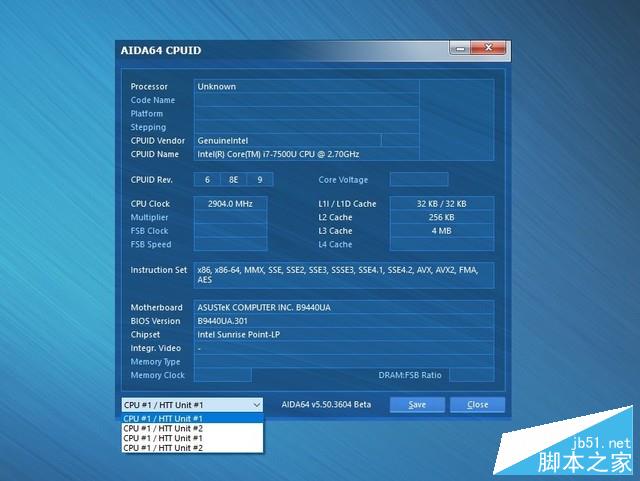Image resolution: width=640 pixels, height=481 pixels.
Task: Select the highlighted CPU #1 / HTT Unit #1 list entry
Action: (193, 419)
